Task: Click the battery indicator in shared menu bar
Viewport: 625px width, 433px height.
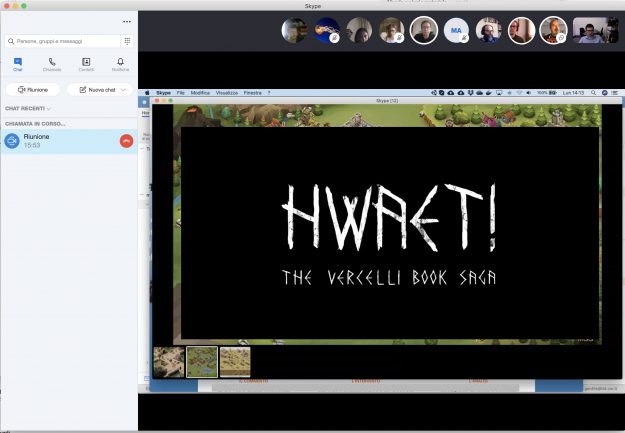Action: (546, 93)
